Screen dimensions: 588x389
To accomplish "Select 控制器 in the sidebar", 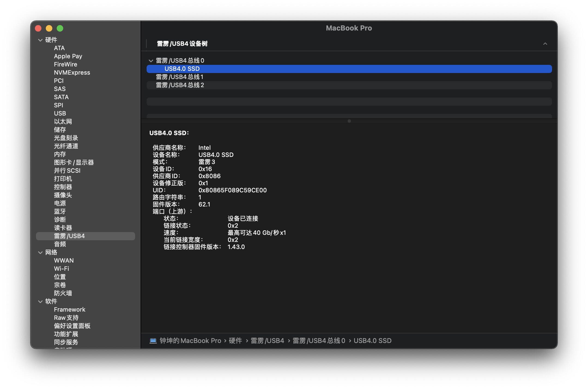I will coord(63,187).
